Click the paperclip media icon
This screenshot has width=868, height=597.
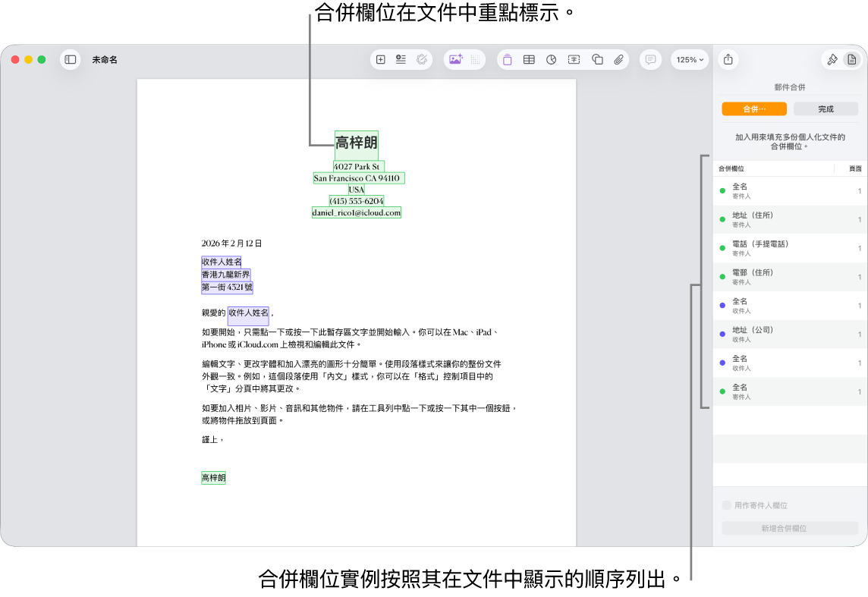(619, 60)
